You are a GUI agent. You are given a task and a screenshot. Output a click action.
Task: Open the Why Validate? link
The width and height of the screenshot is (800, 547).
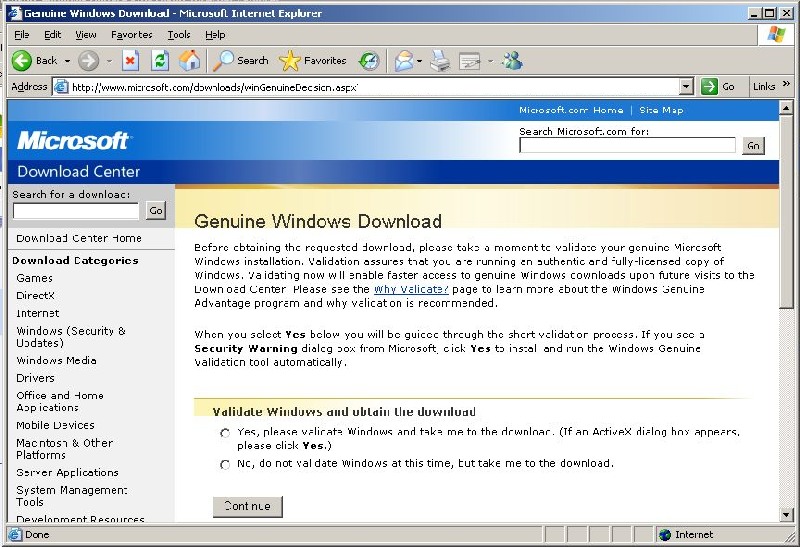pos(411,289)
